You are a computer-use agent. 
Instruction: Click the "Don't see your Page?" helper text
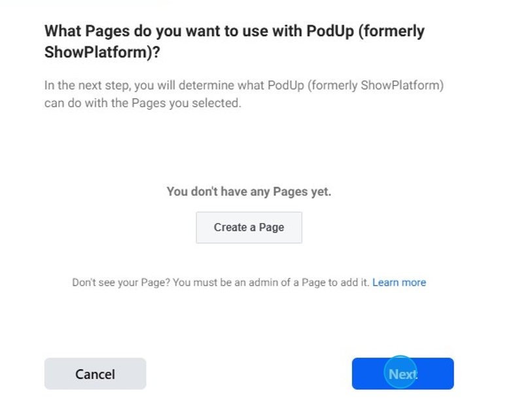(221, 282)
